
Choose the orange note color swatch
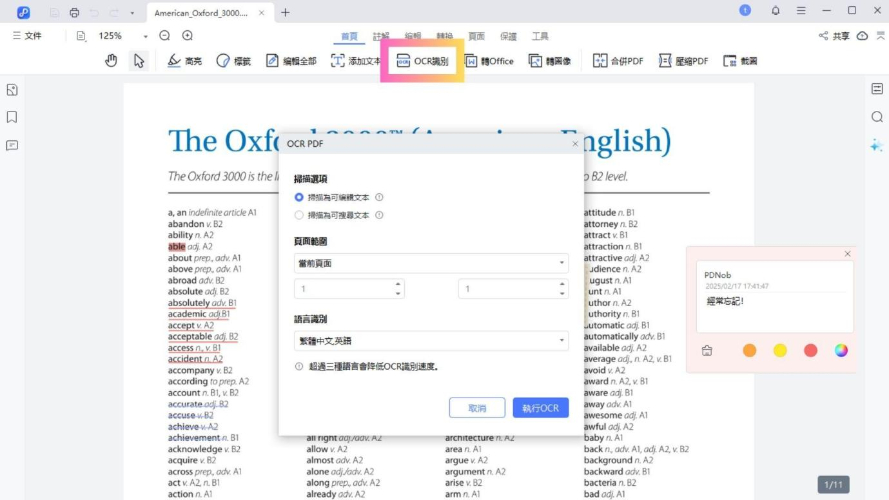[x=749, y=350]
